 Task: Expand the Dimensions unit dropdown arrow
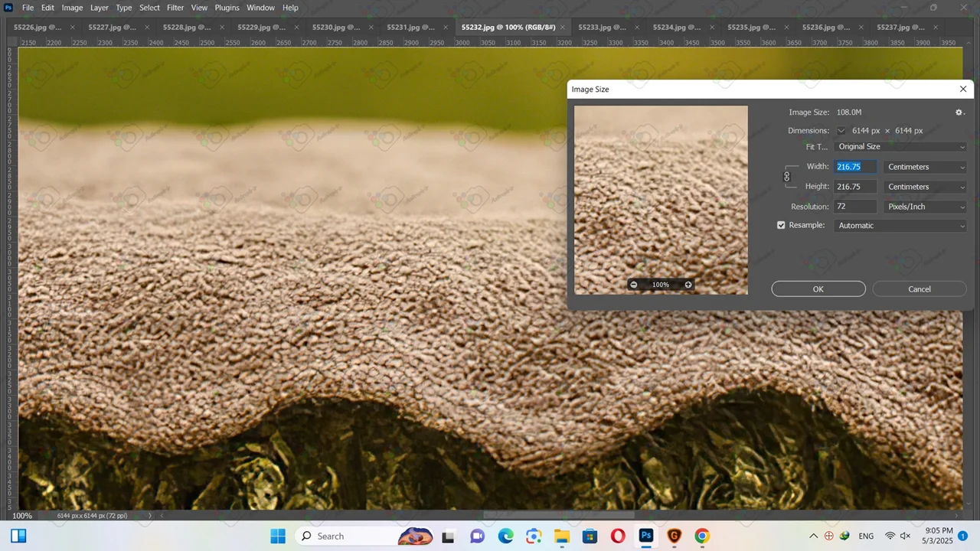coord(841,131)
